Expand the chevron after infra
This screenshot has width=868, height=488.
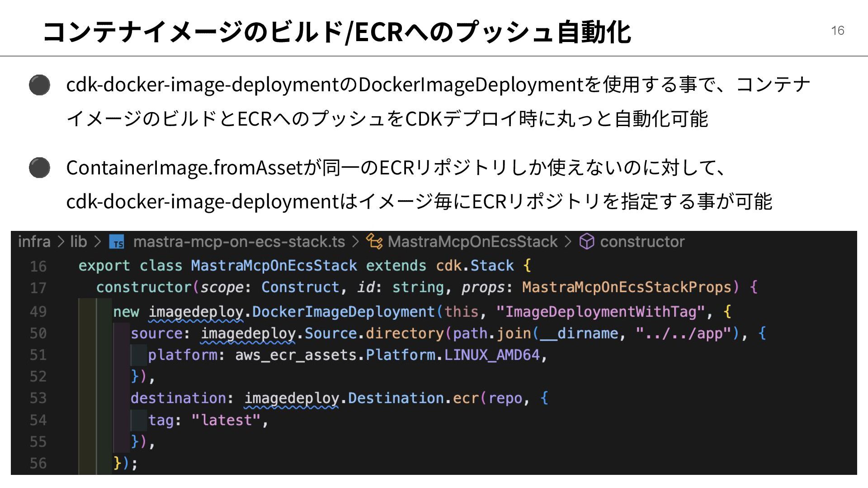pyautogui.click(x=61, y=242)
